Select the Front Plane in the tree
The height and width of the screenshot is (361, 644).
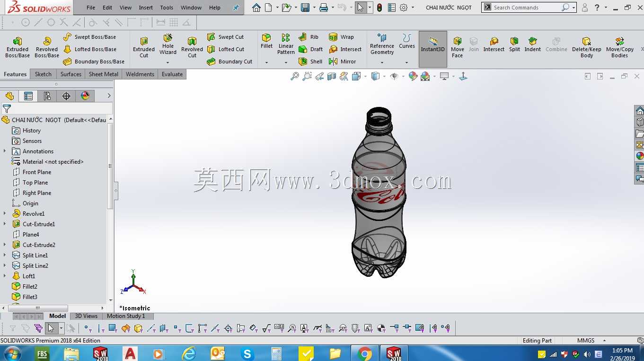pos(32,172)
